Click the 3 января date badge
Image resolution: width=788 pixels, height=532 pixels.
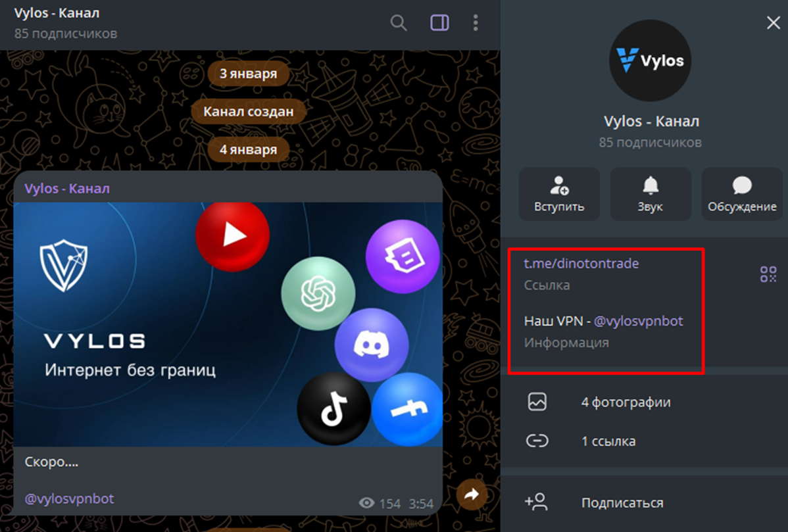[248, 74]
